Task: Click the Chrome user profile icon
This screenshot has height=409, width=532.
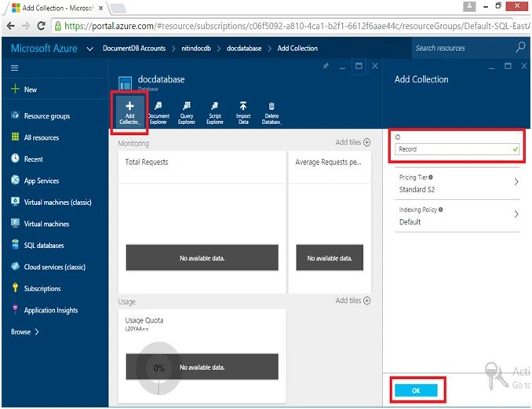Action: pos(469,5)
